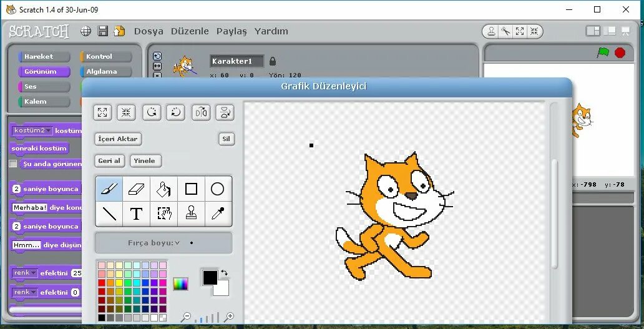Select the Kontrol block category

(x=106, y=57)
